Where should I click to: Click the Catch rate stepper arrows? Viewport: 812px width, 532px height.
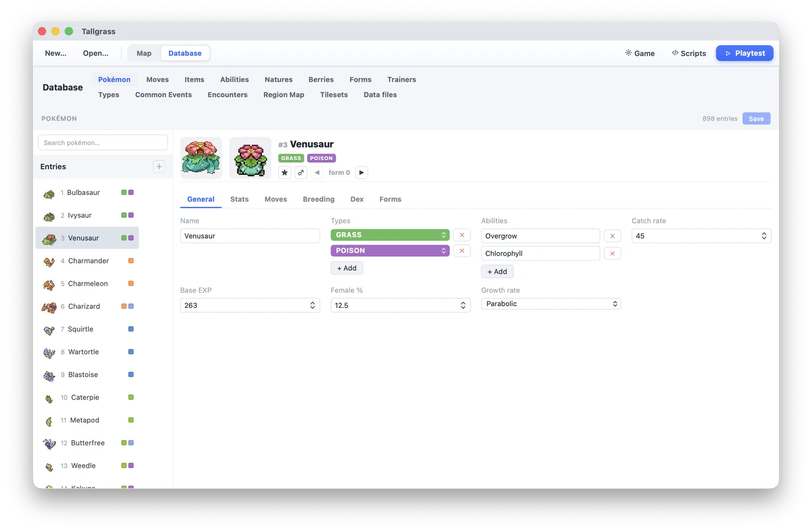point(764,236)
